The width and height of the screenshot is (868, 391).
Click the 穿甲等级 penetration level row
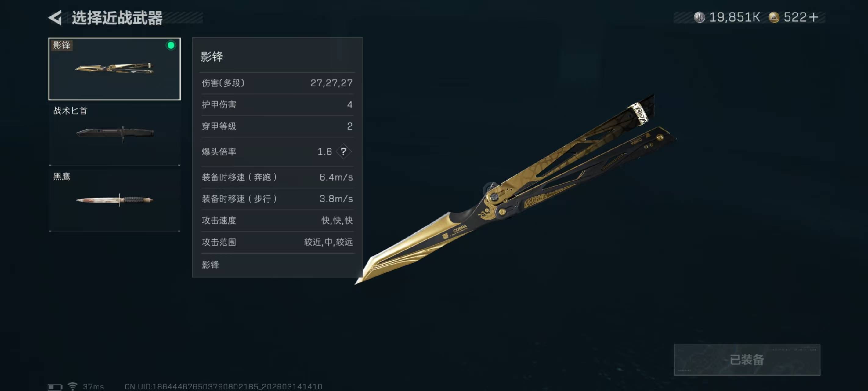pos(277,126)
